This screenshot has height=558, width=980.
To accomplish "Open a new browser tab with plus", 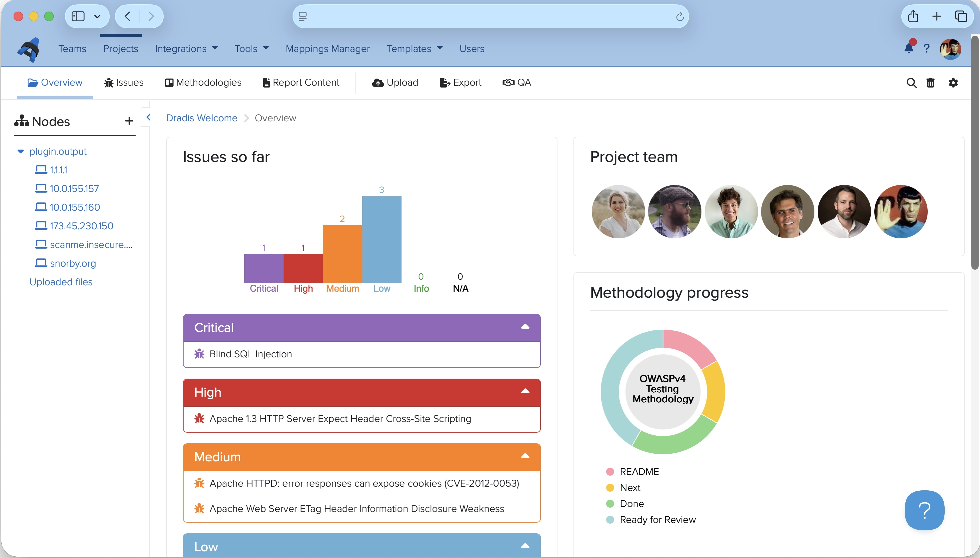I will [x=937, y=16].
